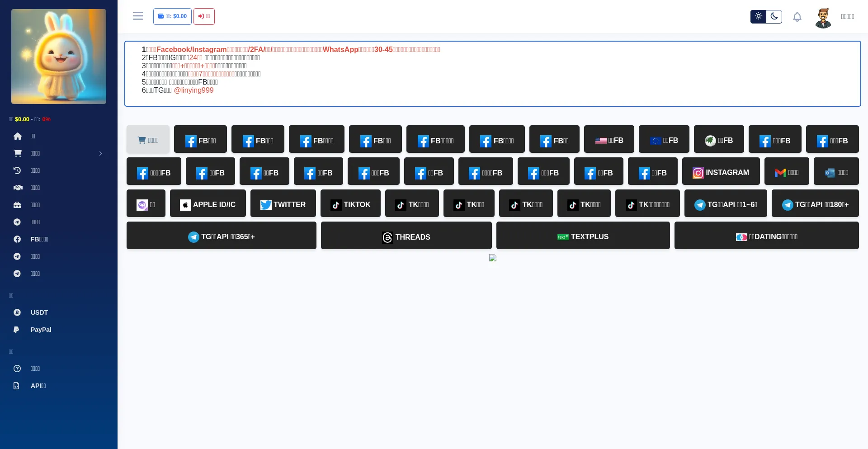Select the US flag FB category
The height and width of the screenshot is (449, 868).
pos(609,140)
